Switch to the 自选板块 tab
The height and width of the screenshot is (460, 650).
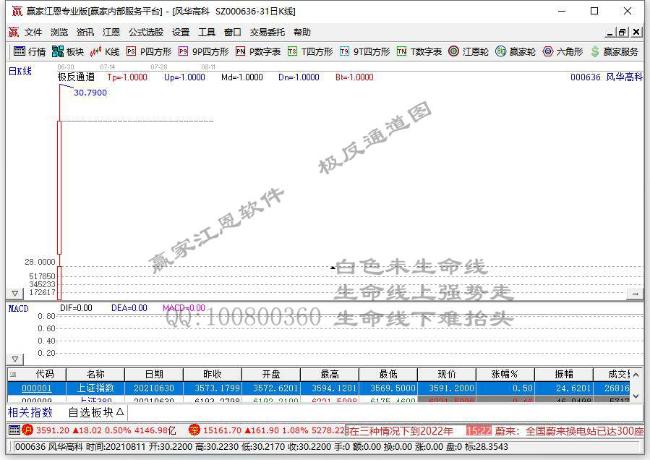pos(96,412)
